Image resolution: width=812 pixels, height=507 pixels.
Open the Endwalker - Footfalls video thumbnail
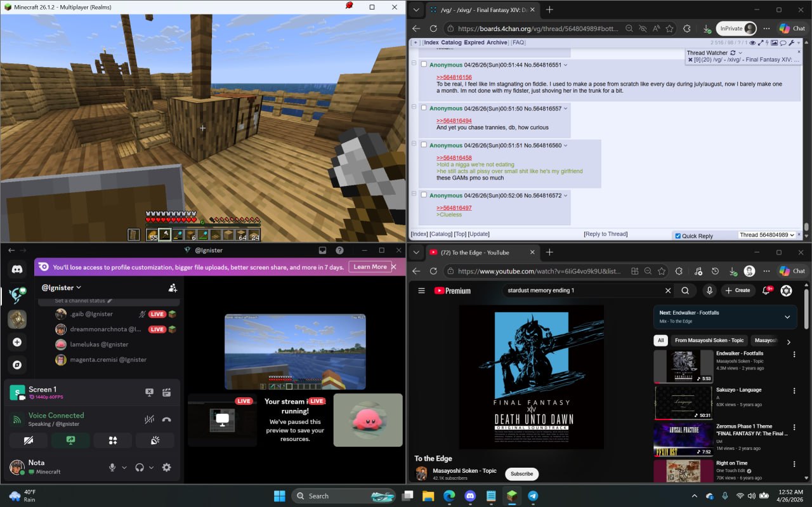coord(684,367)
